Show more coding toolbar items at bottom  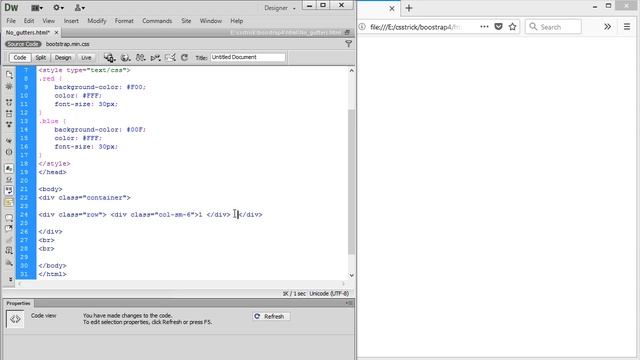pyautogui.click(x=10, y=279)
